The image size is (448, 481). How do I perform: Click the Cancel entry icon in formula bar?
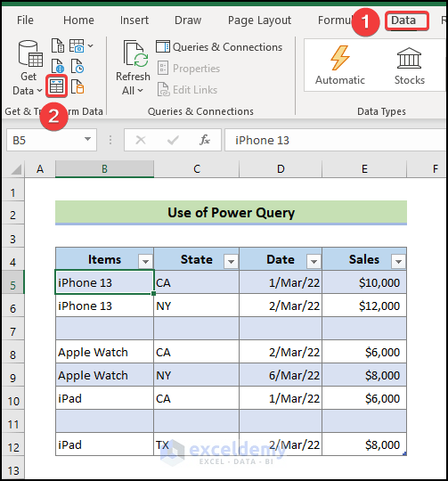141,140
